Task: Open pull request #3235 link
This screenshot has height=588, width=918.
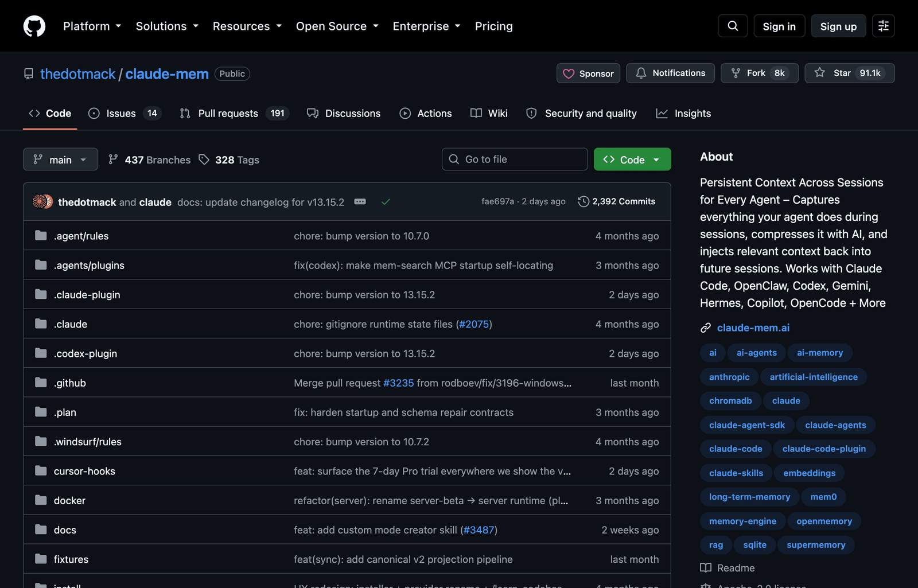Action: [399, 383]
